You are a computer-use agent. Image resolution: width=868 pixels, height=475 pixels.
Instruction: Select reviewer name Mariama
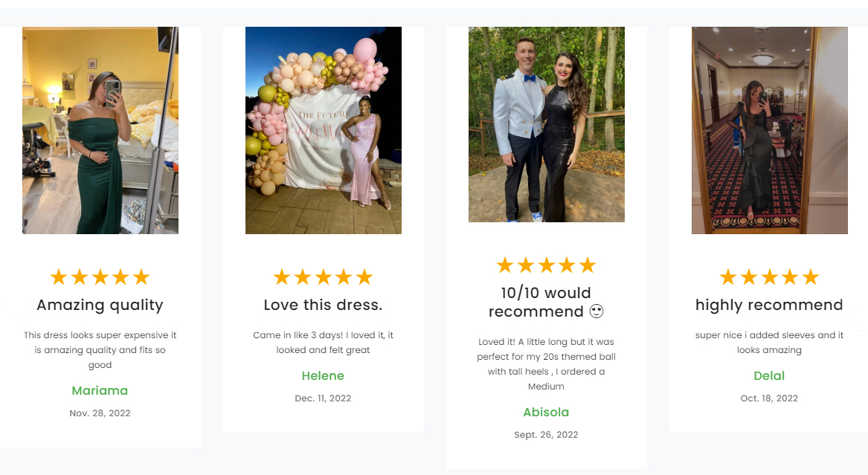tap(100, 390)
